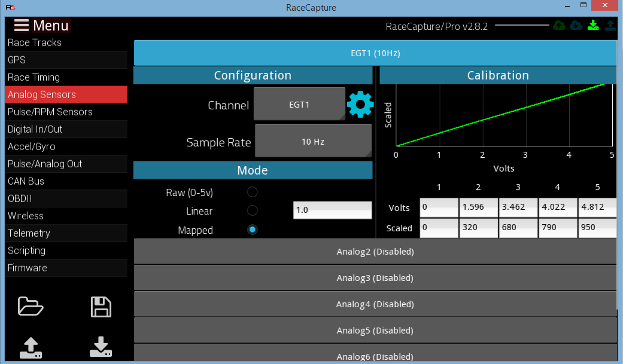This screenshot has width=623, height=364.
Task: Click the Calibration section header
Action: (498, 75)
